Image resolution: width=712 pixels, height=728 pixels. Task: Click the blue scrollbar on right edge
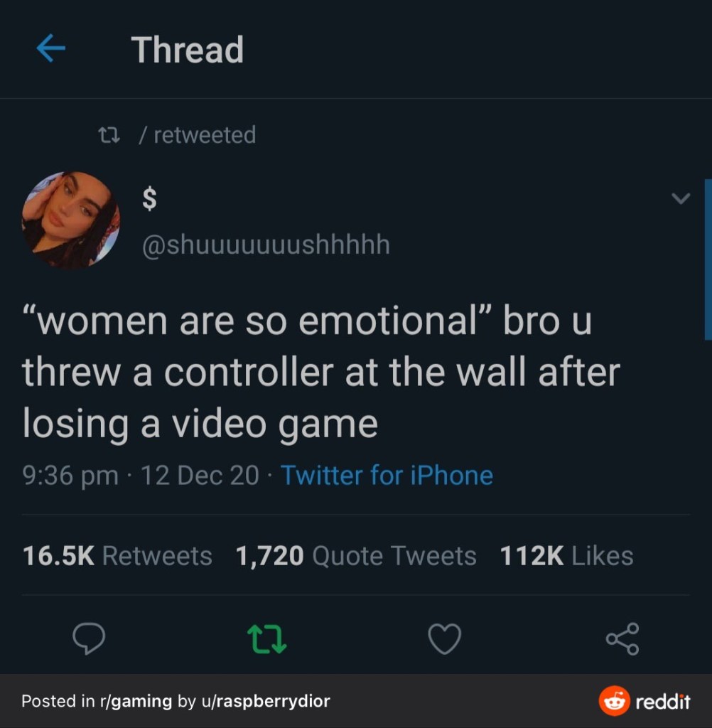(708, 259)
